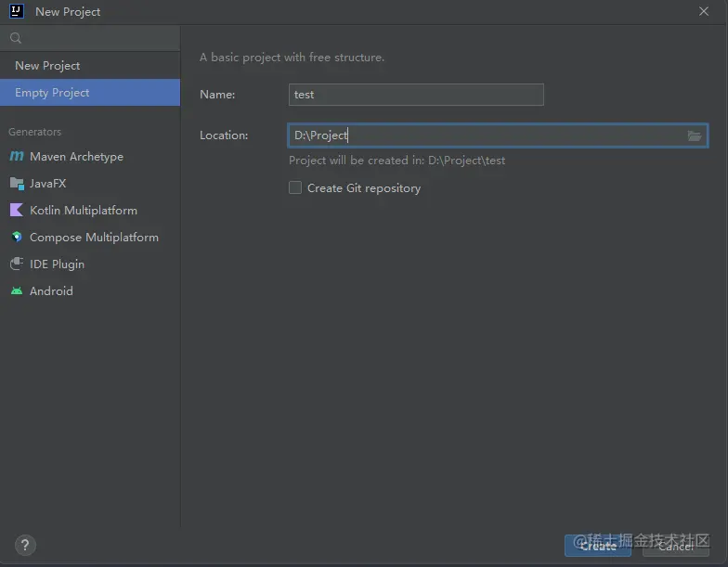Close the New Project dialog
Screen dimensions: 728x567
coord(704,11)
